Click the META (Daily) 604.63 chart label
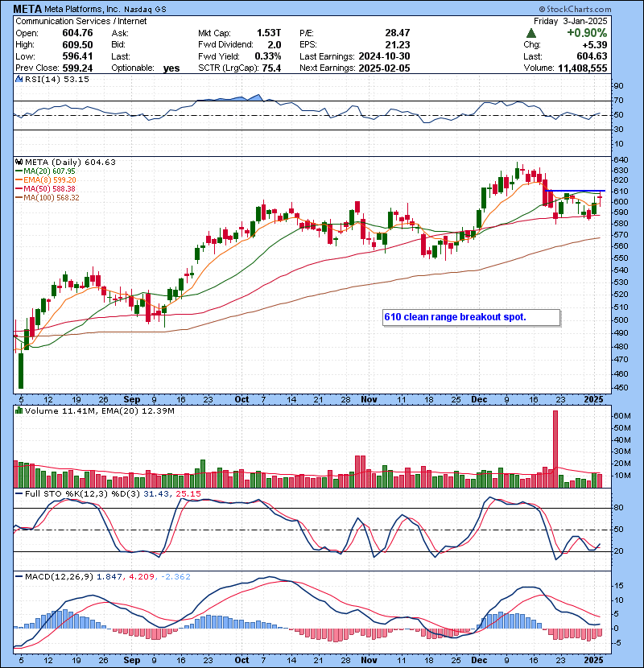 pos(70,162)
